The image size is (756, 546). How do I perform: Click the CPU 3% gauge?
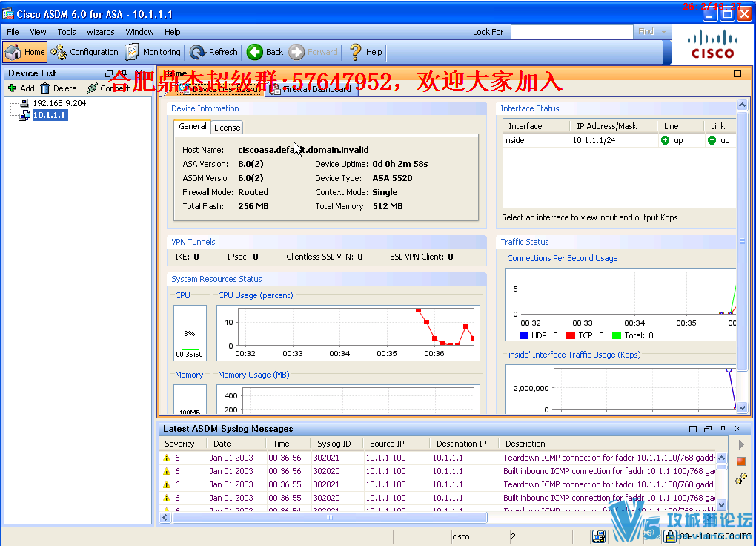190,332
